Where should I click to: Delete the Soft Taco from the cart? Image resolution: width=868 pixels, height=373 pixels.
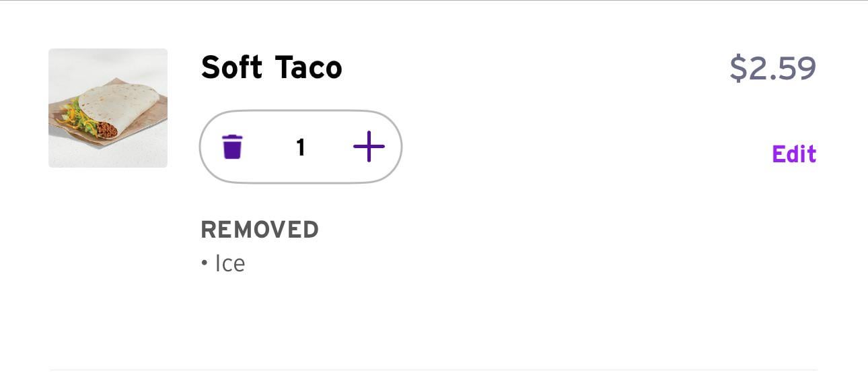(x=232, y=147)
